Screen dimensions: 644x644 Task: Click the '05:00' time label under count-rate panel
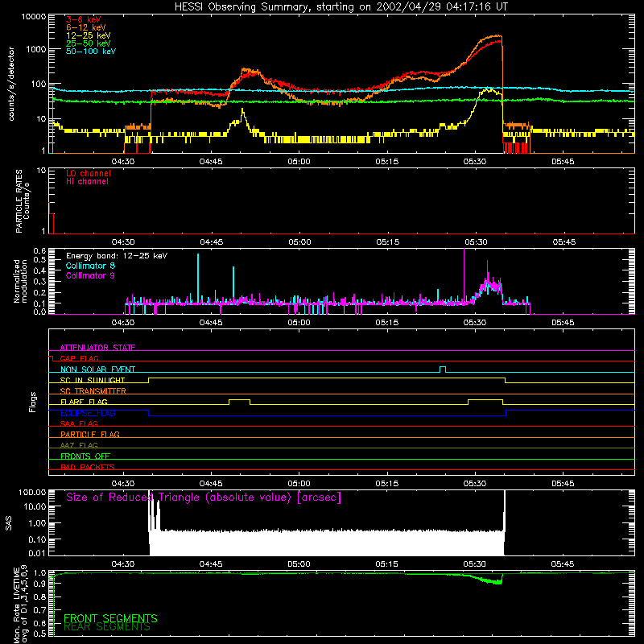(299, 162)
